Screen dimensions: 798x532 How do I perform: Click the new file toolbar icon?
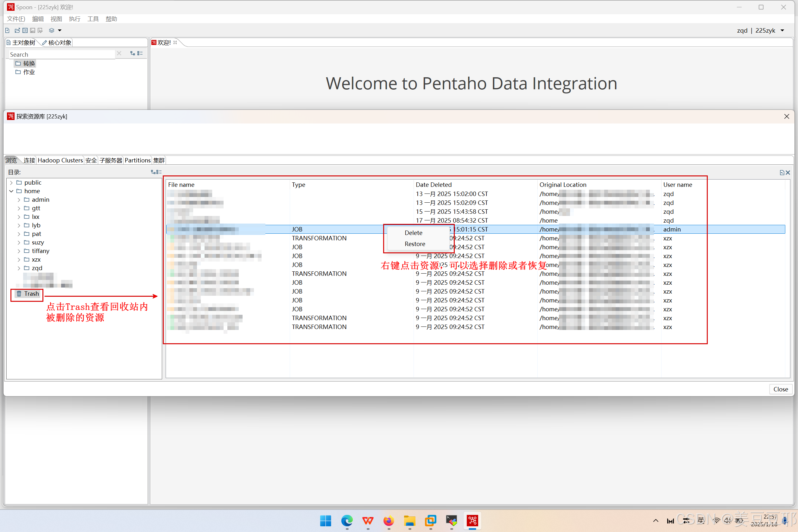point(8,30)
